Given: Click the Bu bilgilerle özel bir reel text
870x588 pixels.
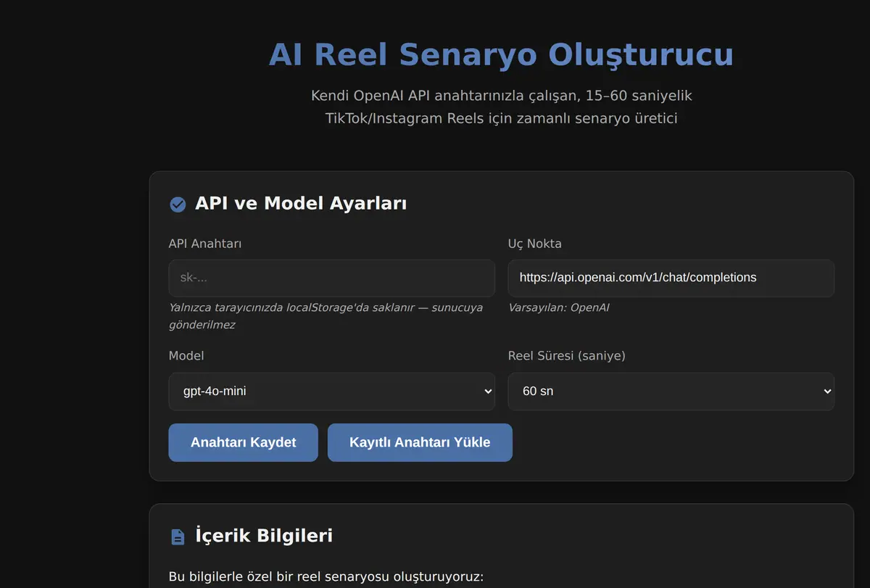Looking at the screenshot, I should [326, 577].
